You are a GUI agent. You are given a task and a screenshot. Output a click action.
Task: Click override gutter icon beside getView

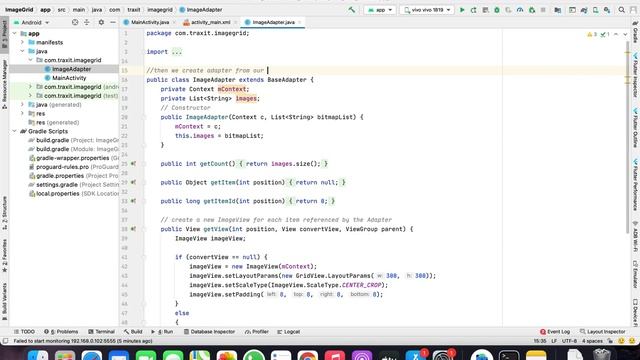pyautogui.click(x=133, y=229)
